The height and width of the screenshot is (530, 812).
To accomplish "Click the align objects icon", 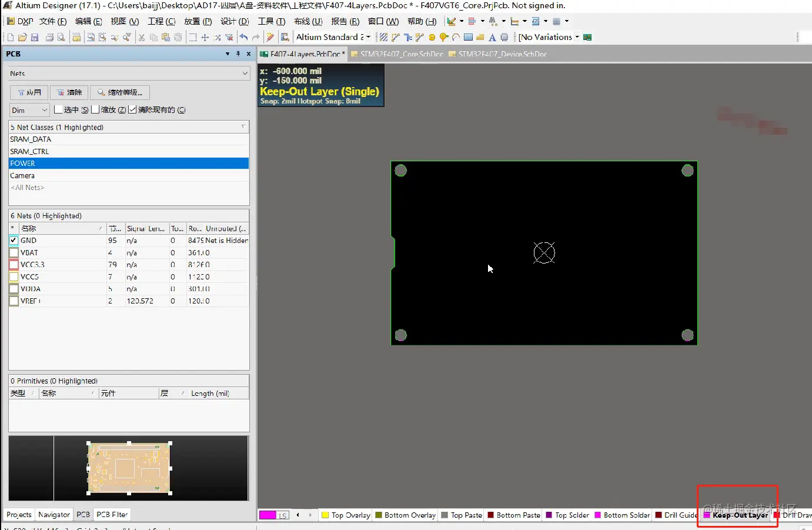I will pos(472,21).
